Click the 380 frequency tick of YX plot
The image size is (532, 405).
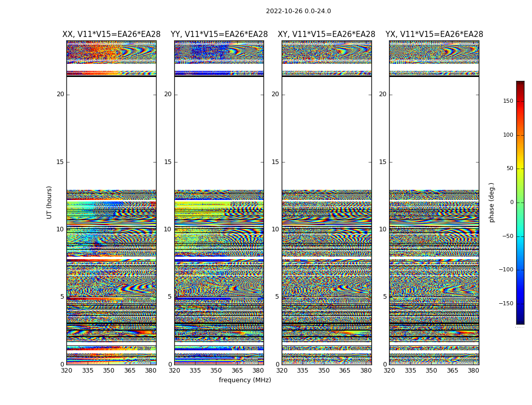click(x=473, y=371)
